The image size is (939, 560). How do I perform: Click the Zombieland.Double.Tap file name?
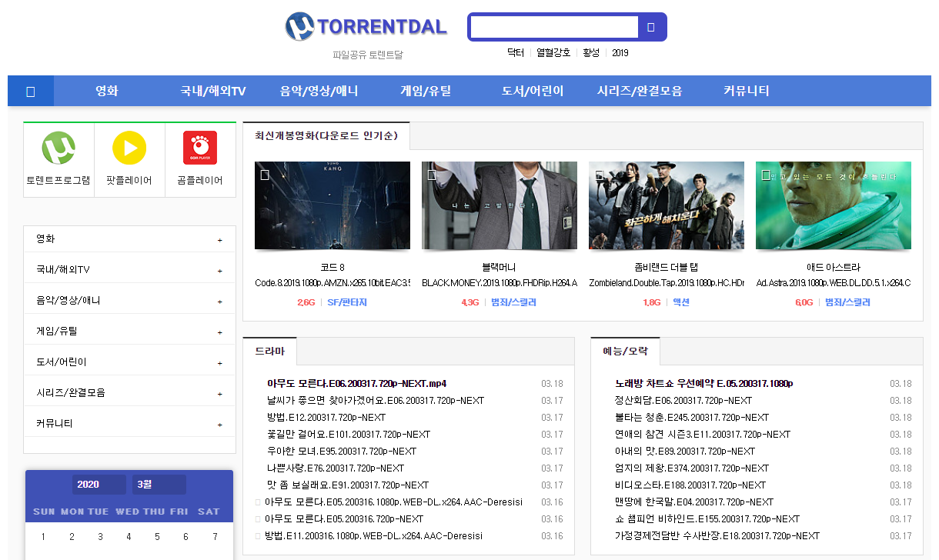point(667,283)
